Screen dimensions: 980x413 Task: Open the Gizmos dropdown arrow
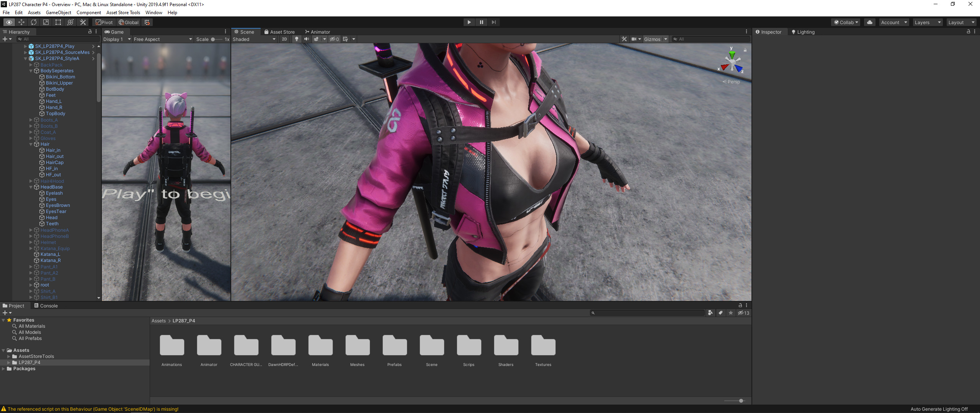666,39
